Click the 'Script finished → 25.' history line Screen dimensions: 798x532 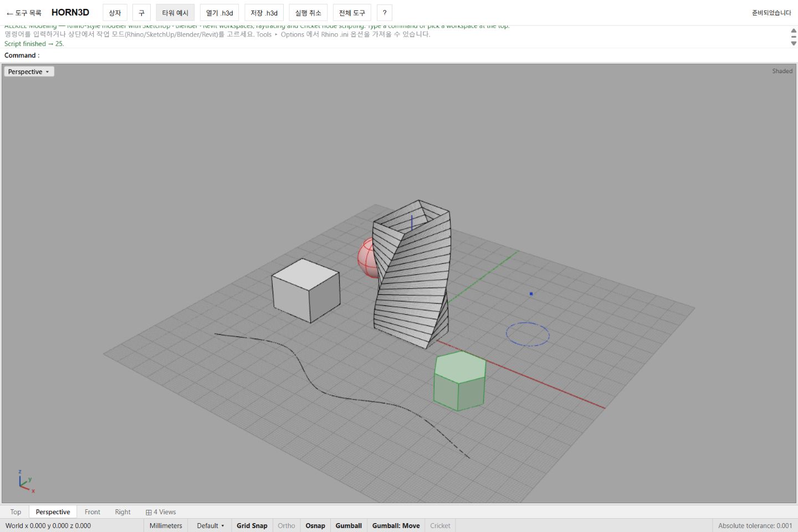[34, 44]
